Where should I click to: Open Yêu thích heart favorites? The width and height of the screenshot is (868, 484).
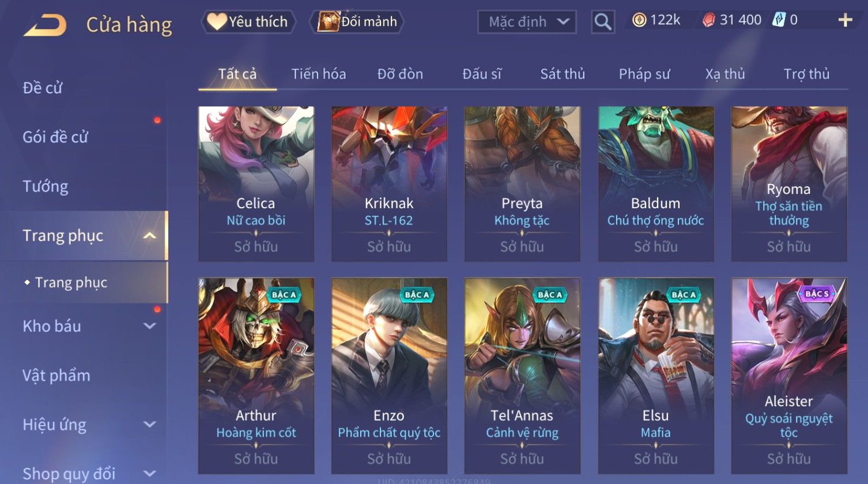(x=248, y=22)
